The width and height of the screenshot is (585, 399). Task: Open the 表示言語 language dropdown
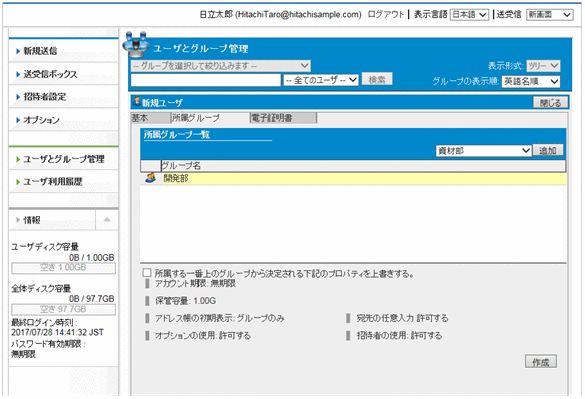click(x=469, y=15)
